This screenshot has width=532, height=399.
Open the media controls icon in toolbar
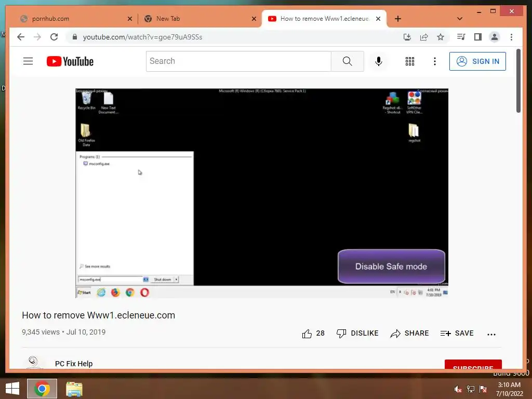pos(461,37)
